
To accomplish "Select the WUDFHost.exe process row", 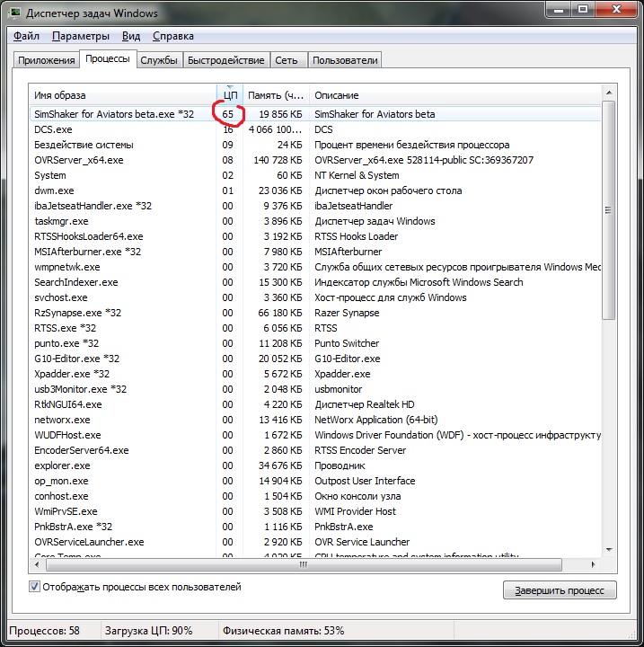I will (315, 435).
